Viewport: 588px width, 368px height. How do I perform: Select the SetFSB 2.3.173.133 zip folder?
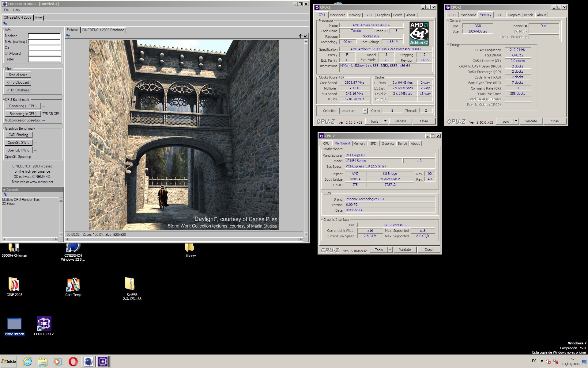[132, 289]
